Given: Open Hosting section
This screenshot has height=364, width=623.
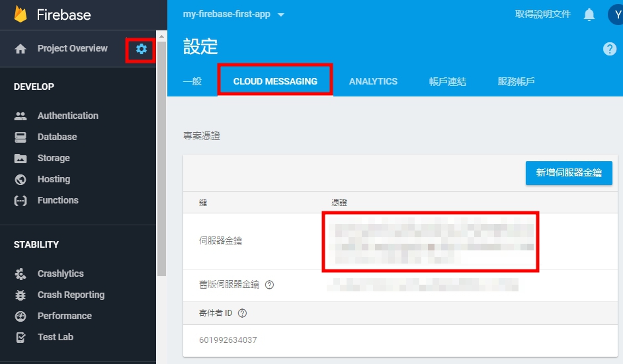Looking at the screenshot, I should [x=54, y=180].
